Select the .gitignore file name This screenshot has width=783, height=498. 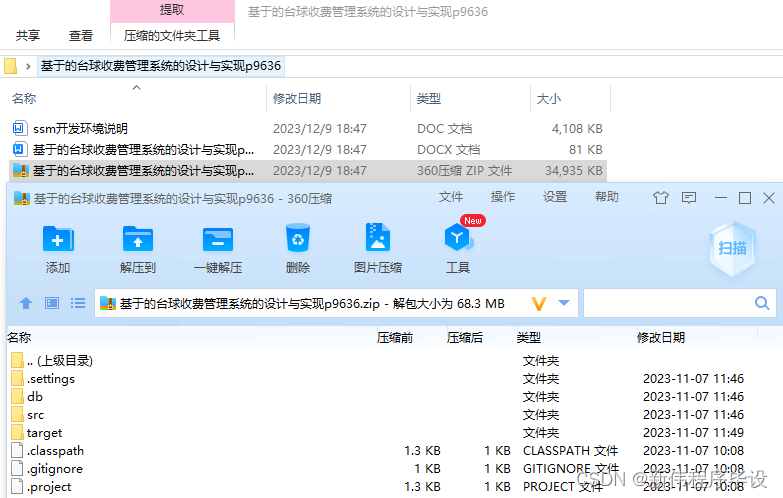pyautogui.click(x=55, y=469)
